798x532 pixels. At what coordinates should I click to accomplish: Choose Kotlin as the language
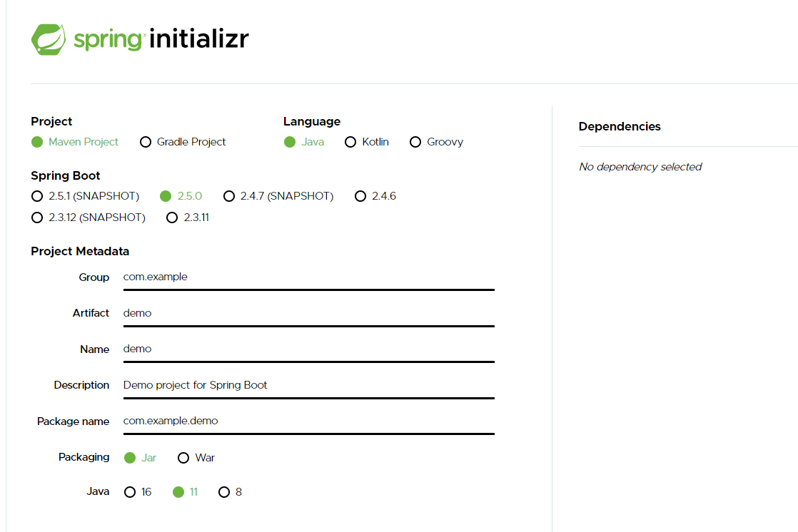350,142
